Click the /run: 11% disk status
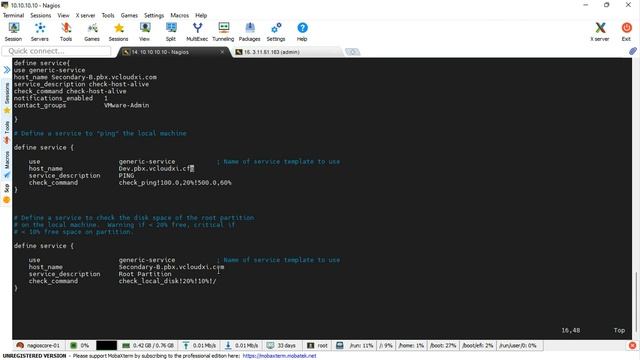640x360 pixels. pyautogui.click(x=361, y=345)
